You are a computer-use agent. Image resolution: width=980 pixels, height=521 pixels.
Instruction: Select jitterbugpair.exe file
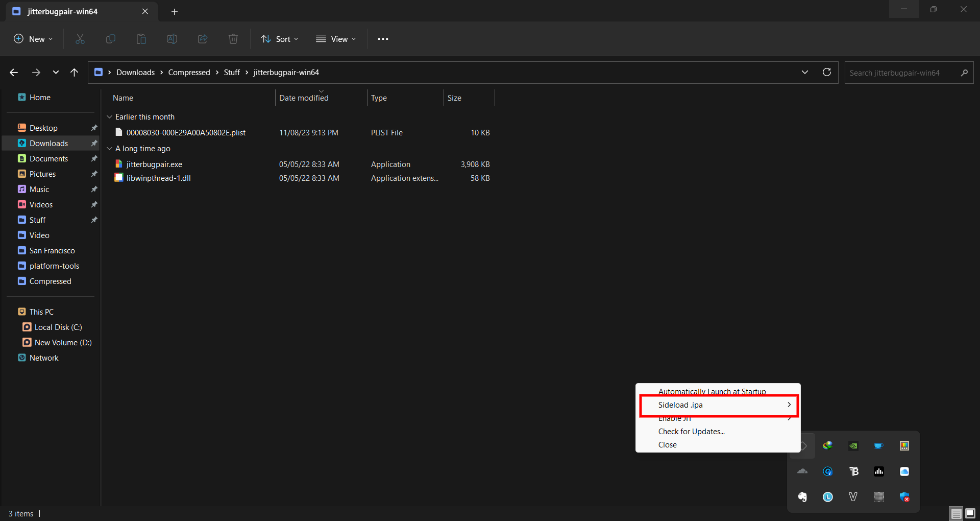pos(154,164)
